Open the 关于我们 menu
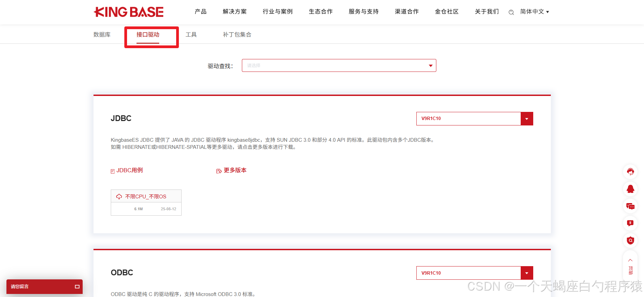Image resolution: width=644 pixels, height=297 pixels. [487, 12]
